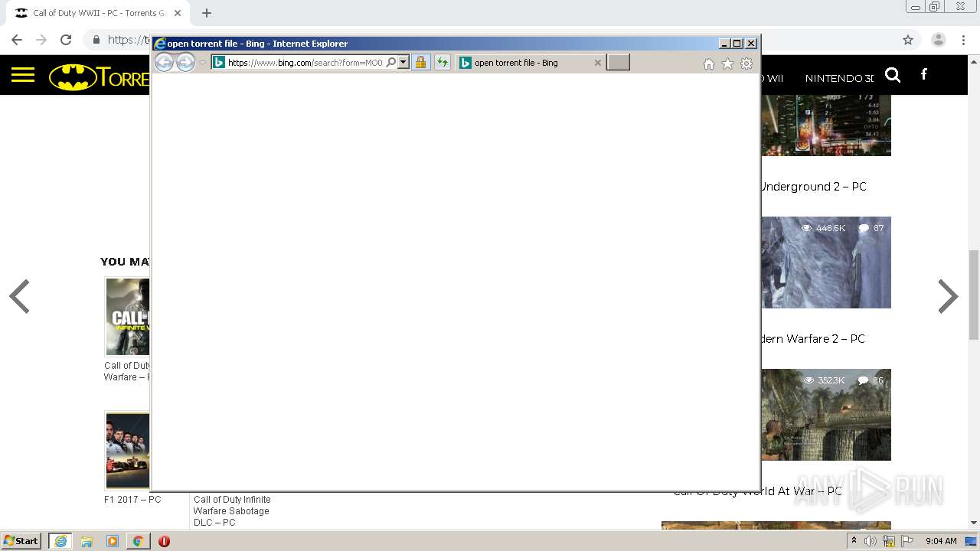Open Windows Explorer folder from taskbar

point(87,541)
